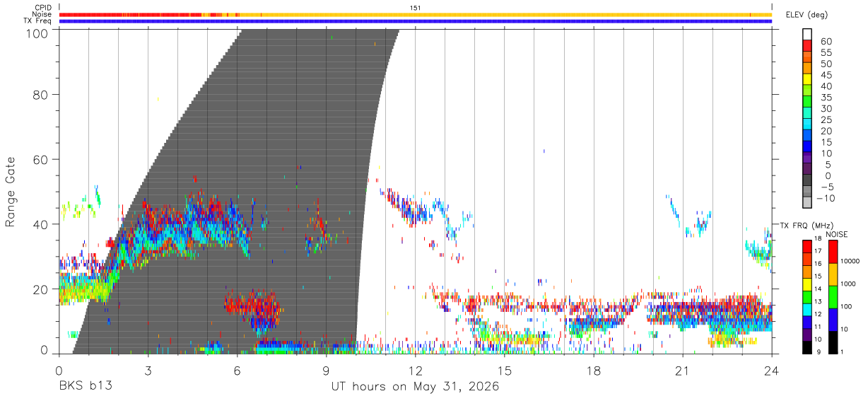868x401 pixels.
Task: Click the -10 tick on ELEV colorbar
Action: tap(826, 198)
